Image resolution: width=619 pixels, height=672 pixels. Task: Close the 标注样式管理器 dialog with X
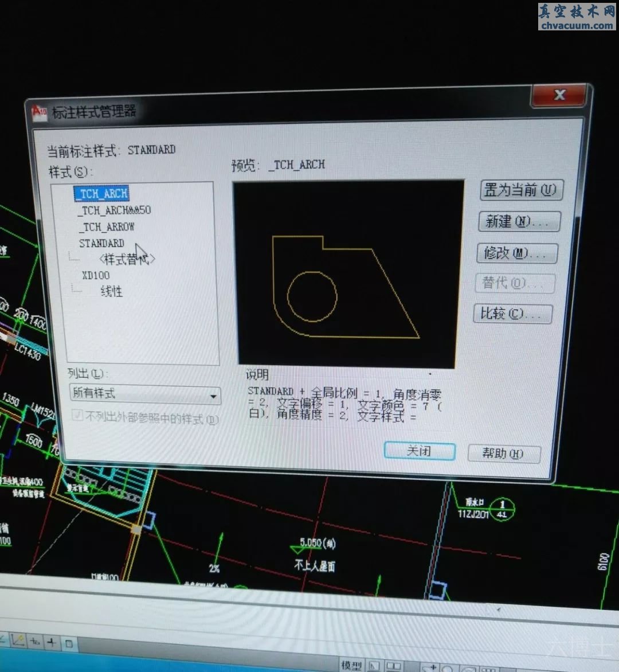click(x=559, y=95)
